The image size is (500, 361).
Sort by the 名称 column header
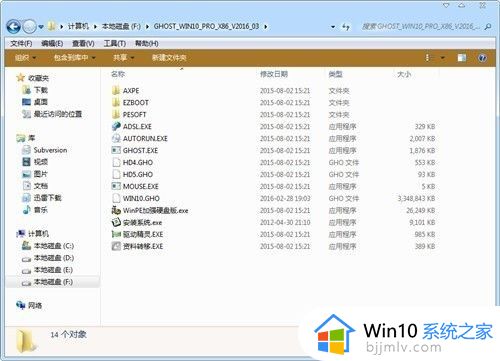click(x=118, y=74)
